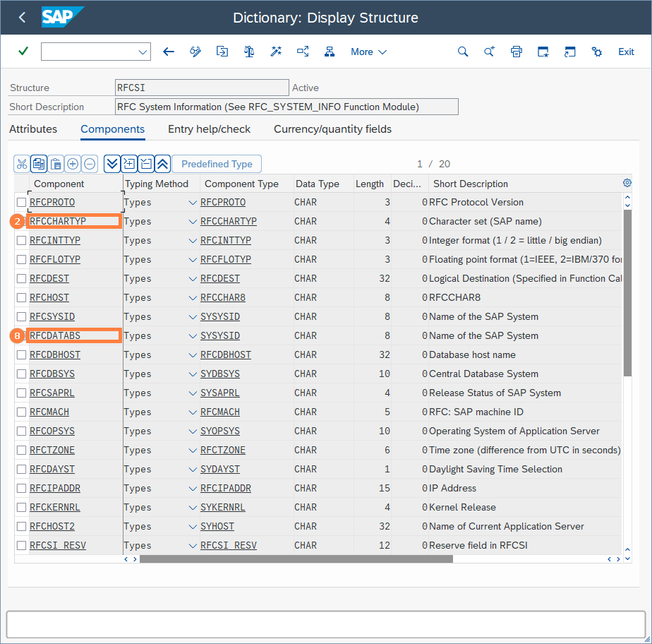Select the Find Next magnifier icon
Viewport: 652px width, 644px height.
pos(490,52)
